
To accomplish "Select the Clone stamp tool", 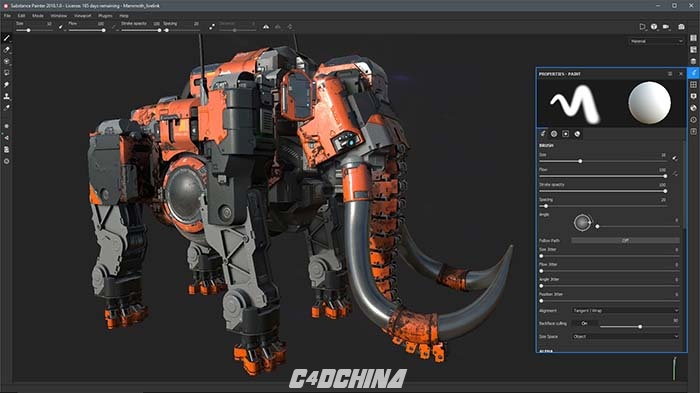I will (x=6, y=96).
